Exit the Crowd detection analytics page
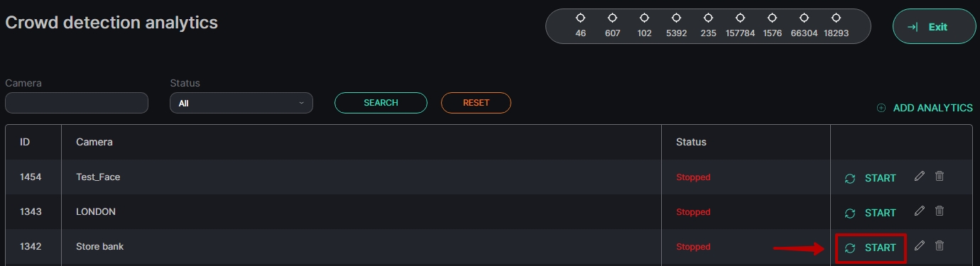The height and width of the screenshot is (266, 980). [x=934, y=27]
